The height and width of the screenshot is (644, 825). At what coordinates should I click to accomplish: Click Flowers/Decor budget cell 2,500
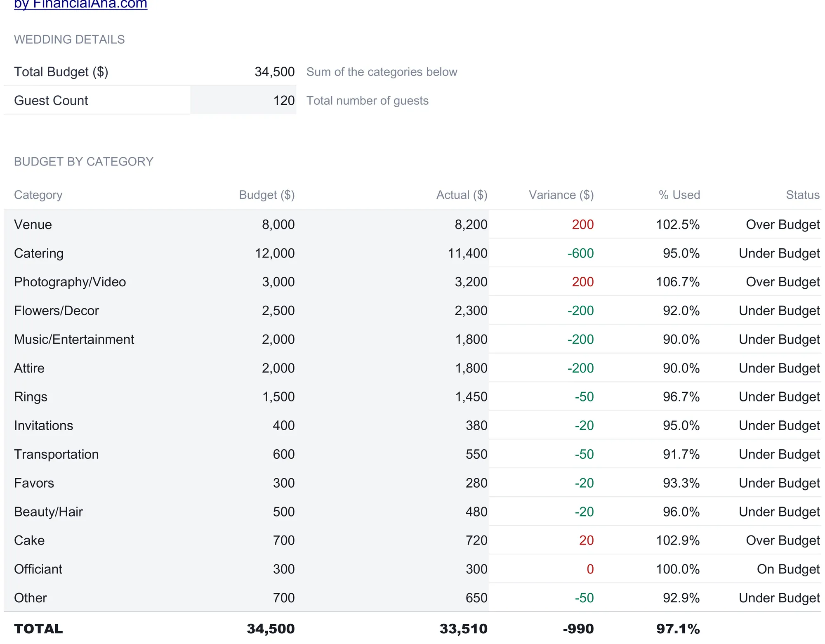coord(278,311)
